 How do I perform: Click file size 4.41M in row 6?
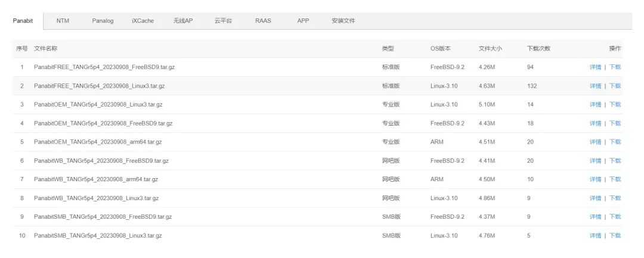487,161
